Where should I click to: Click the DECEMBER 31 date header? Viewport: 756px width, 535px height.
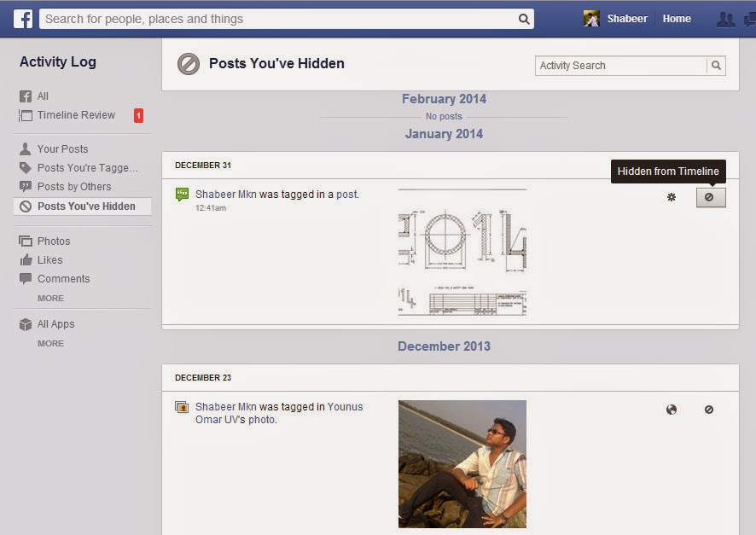[x=203, y=166]
